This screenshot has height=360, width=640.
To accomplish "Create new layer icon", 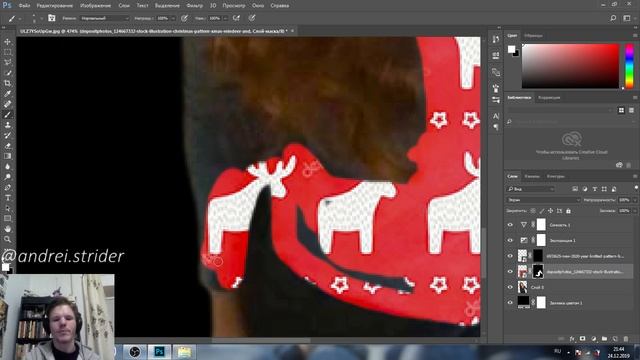I will pos(615,339).
